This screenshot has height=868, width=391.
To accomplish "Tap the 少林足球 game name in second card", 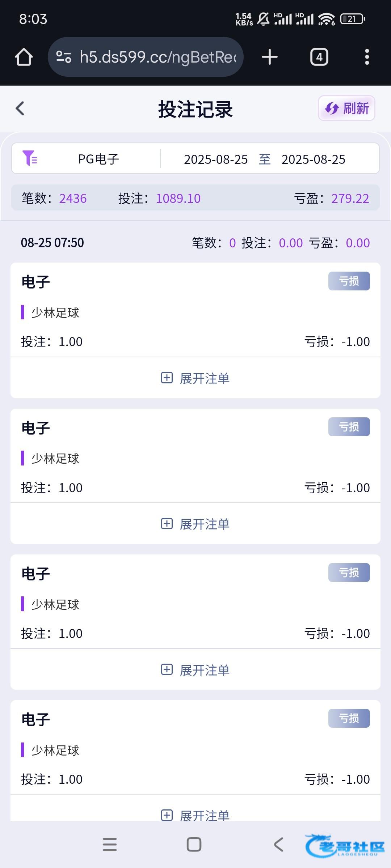I will 55,459.
